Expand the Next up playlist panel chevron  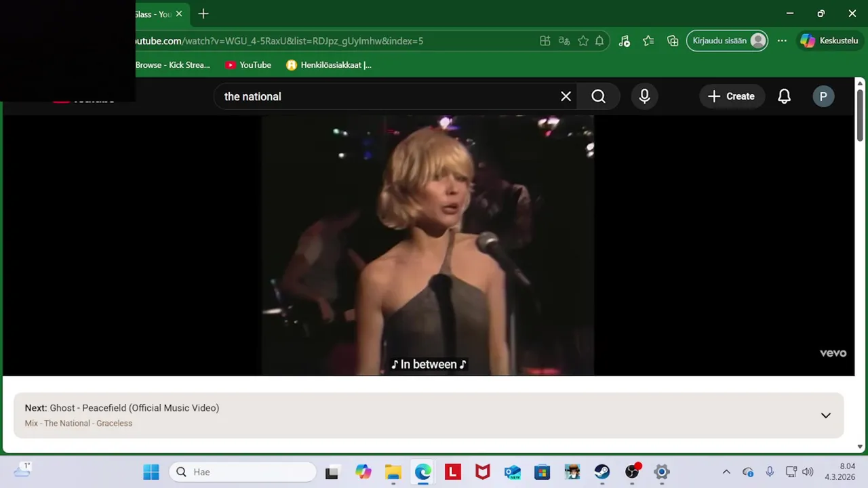pyautogui.click(x=825, y=415)
